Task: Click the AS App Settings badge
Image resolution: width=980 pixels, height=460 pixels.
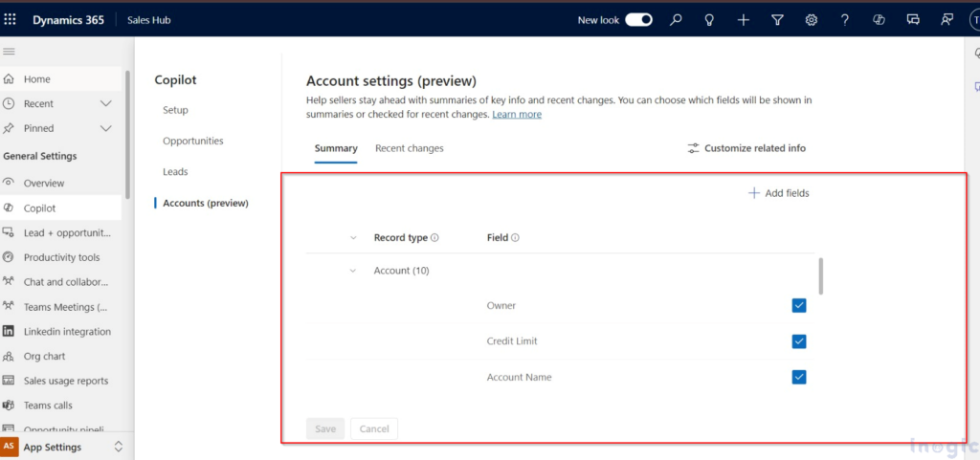Action: [10, 447]
